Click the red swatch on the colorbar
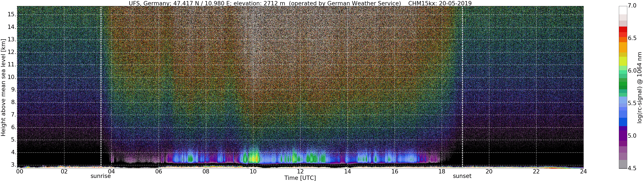 coord(623,29)
